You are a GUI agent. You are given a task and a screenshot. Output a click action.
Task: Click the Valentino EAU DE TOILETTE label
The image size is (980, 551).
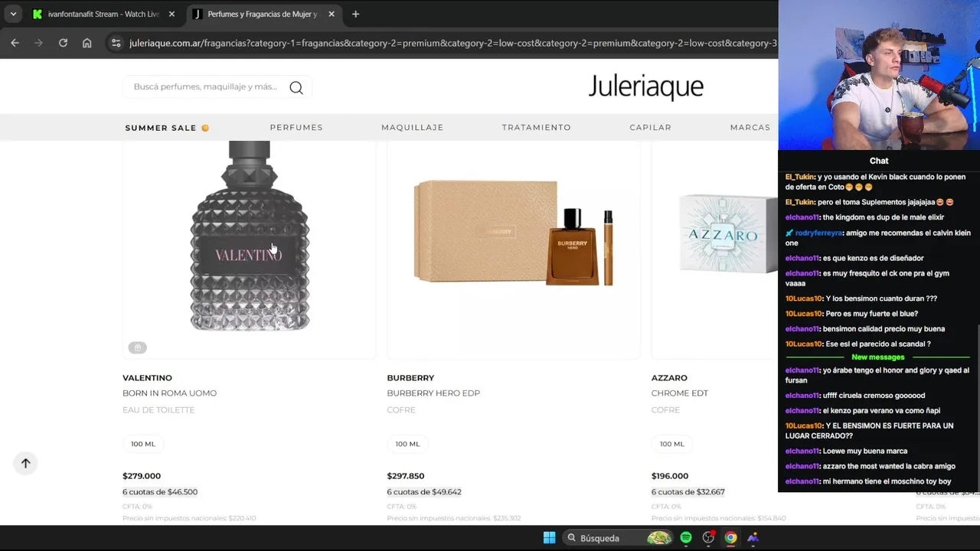tap(158, 410)
